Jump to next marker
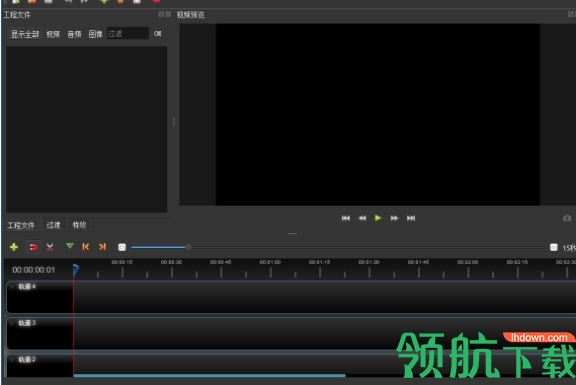The width and height of the screenshot is (576, 385). point(102,247)
